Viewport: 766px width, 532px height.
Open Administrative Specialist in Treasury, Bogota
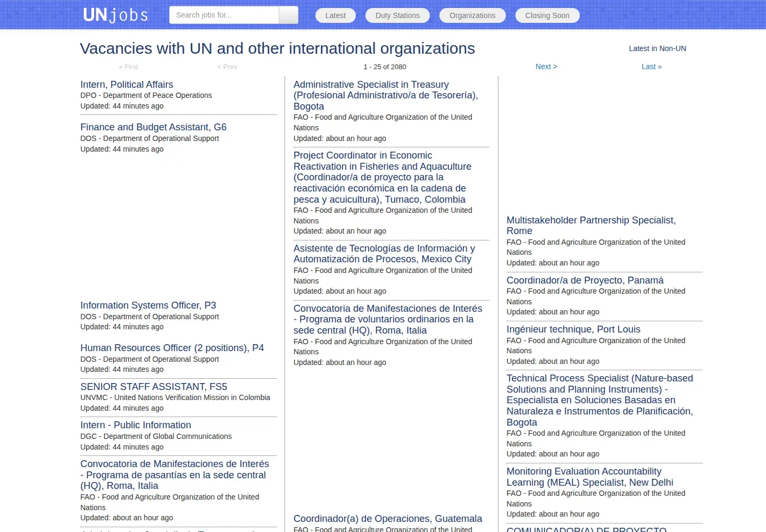point(386,95)
